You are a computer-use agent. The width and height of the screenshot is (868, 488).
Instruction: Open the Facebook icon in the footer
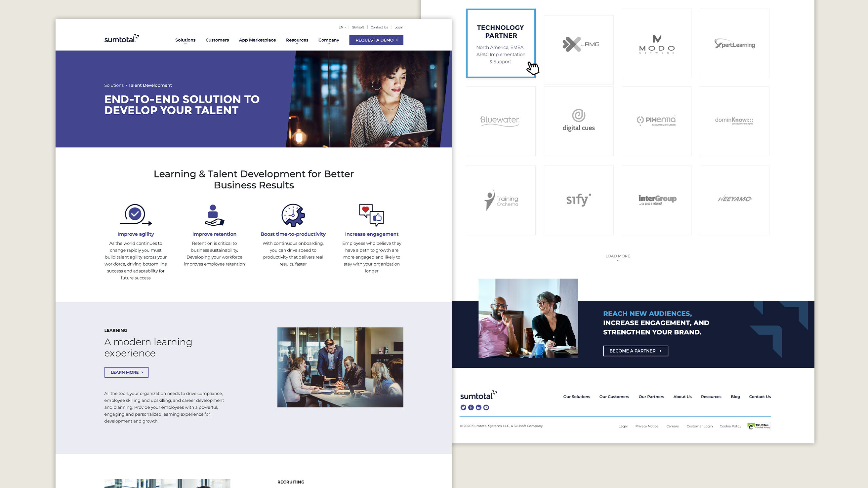point(471,407)
